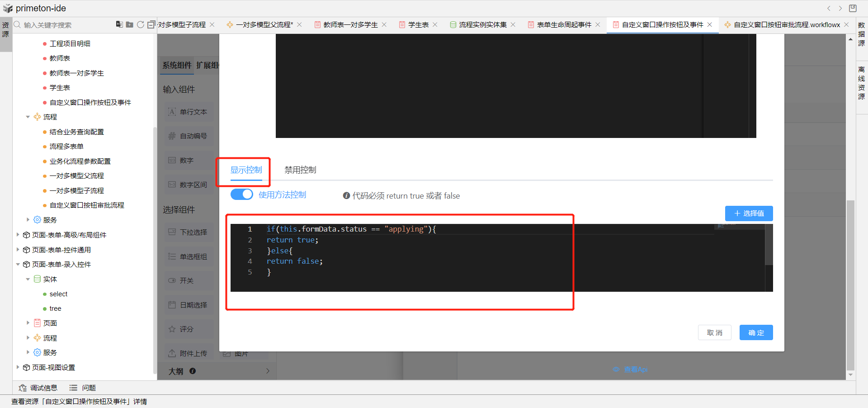Collapse the 页面-表单-录入控件 tree node

tap(18, 264)
